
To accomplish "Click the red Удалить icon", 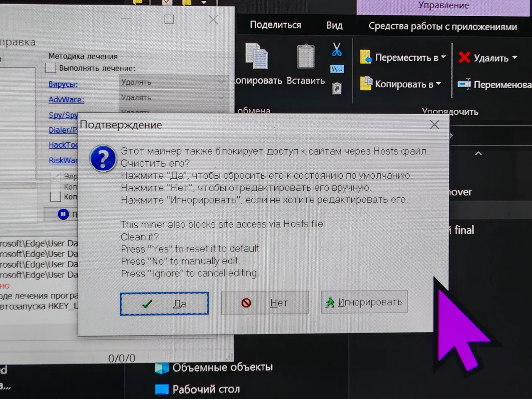I will (x=464, y=57).
